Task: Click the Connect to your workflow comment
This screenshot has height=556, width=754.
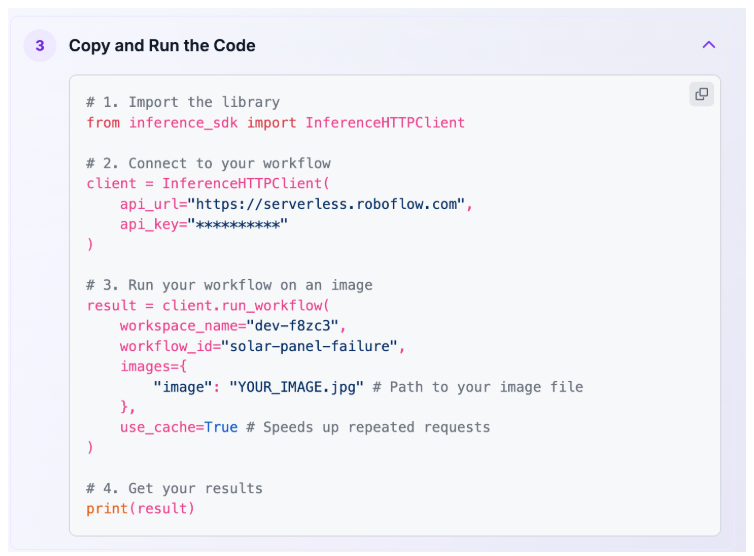Action: [x=208, y=163]
